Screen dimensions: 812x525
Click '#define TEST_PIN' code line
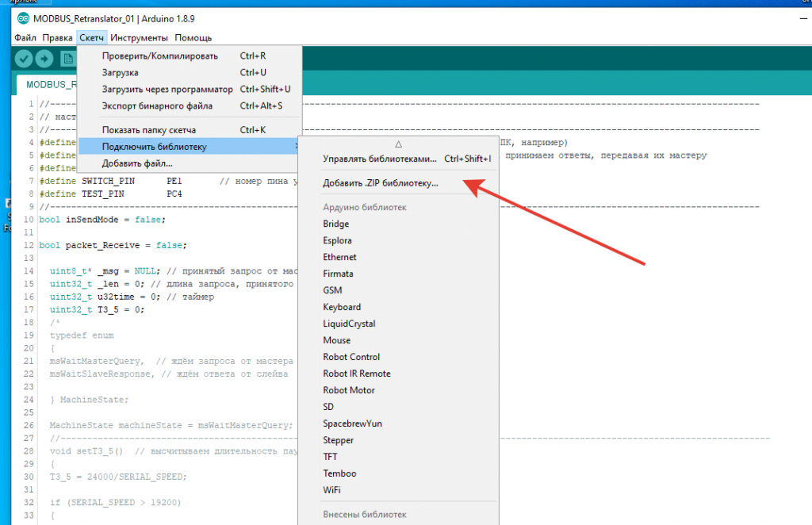click(110, 194)
